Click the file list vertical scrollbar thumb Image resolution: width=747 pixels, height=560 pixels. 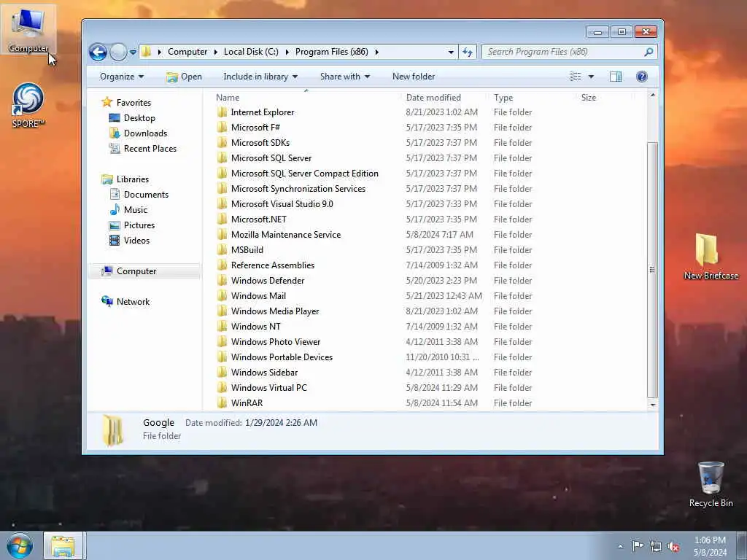[x=652, y=270]
